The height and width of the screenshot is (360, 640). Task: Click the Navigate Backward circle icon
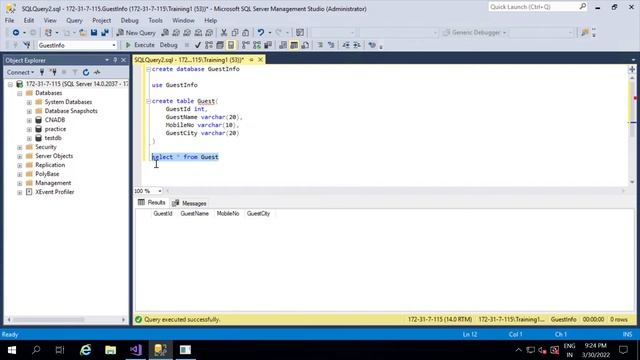click(x=16, y=33)
